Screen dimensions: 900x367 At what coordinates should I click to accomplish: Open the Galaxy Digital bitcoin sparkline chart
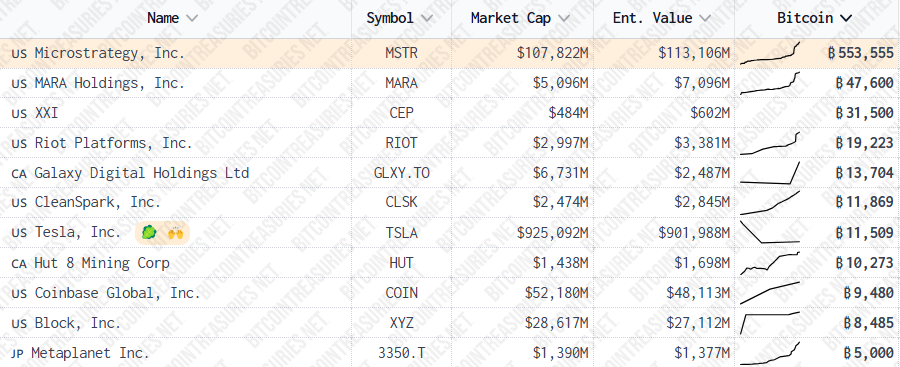(770, 173)
